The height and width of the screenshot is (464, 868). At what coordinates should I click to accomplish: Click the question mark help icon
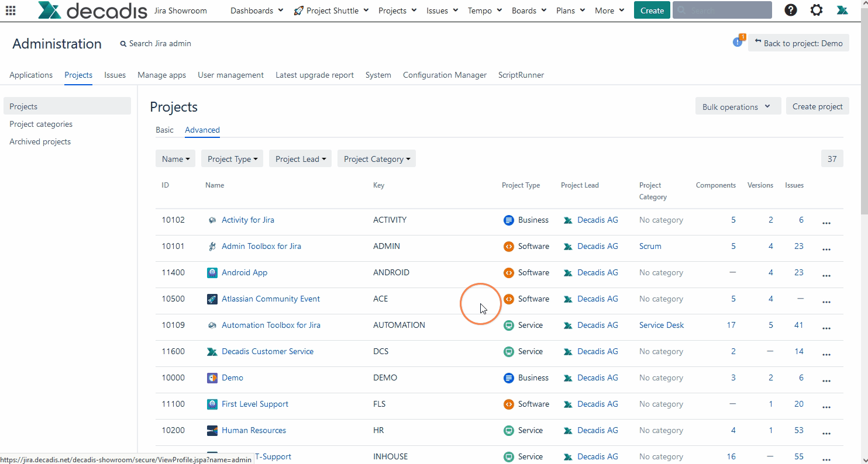tap(790, 10)
